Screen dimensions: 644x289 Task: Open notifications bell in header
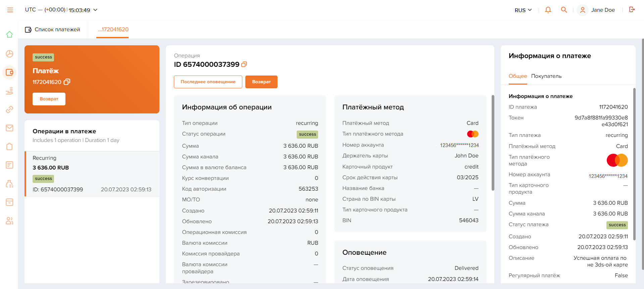tap(548, 10)
